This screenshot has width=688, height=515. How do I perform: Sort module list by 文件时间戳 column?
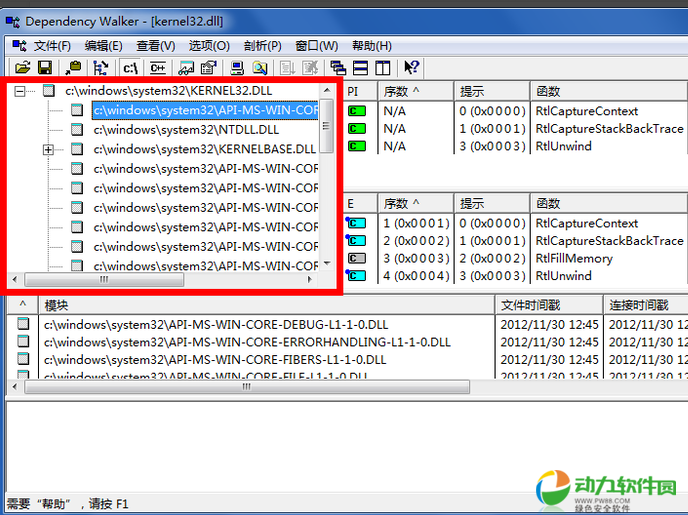coord(548,304)
